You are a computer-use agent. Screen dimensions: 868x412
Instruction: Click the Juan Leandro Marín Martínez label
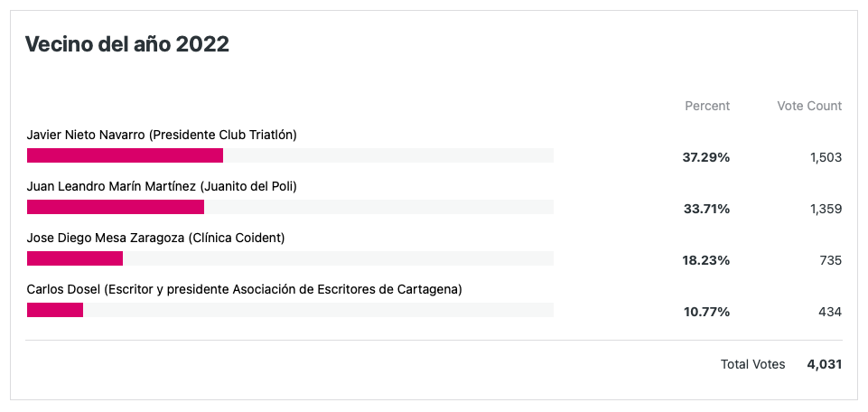(x=163, y=187)
